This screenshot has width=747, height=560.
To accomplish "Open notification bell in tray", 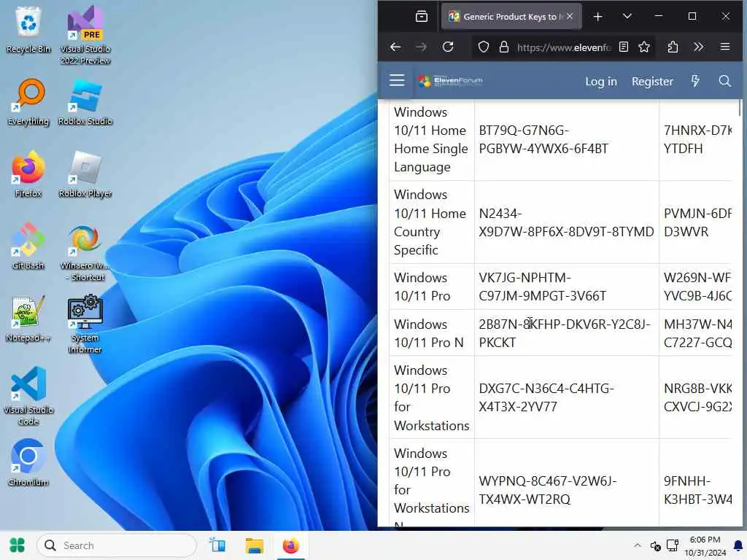I will [738, 545].
